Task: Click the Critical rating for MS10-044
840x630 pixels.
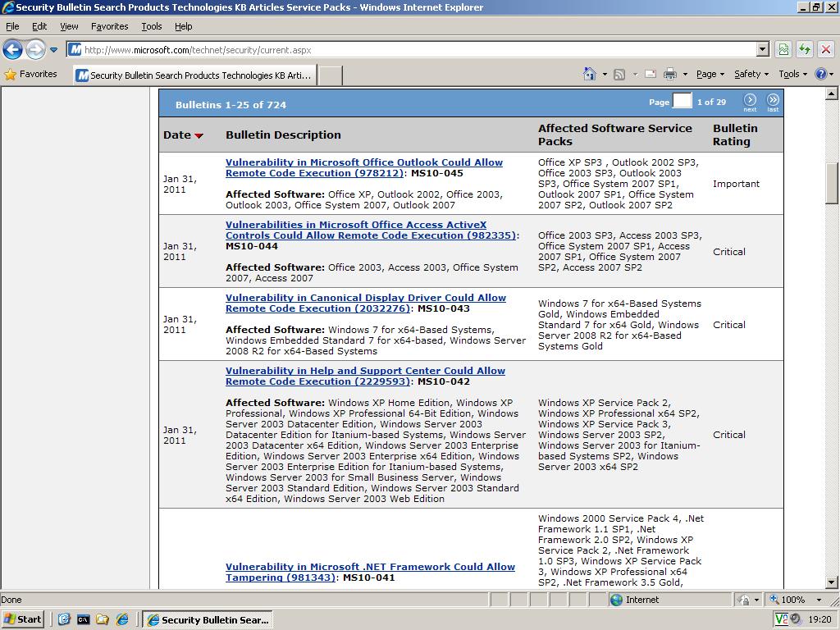Action: point(728,252)
